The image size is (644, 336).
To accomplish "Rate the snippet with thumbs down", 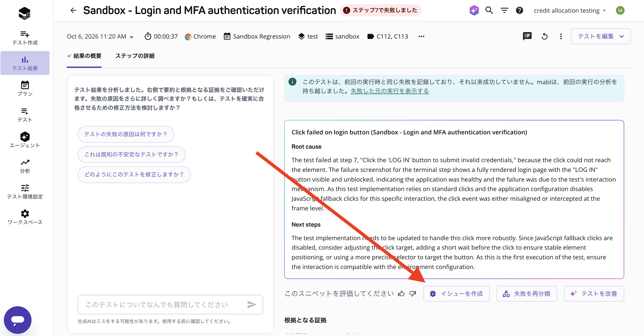I will (x=413, y=294).
